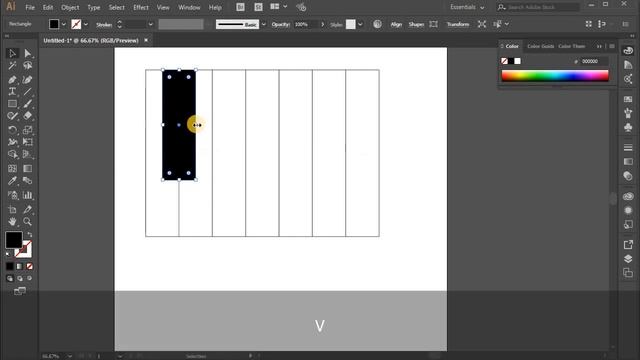Select the Blend tool
This screenshot has width=640, height=360.
point(27,180)
